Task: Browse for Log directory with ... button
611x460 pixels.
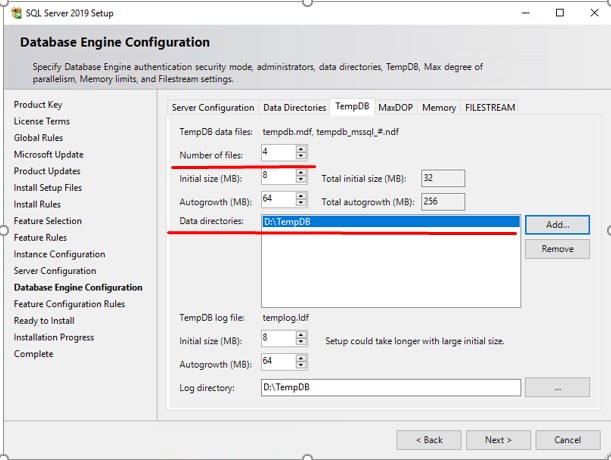Action: (x=557, y=387)
